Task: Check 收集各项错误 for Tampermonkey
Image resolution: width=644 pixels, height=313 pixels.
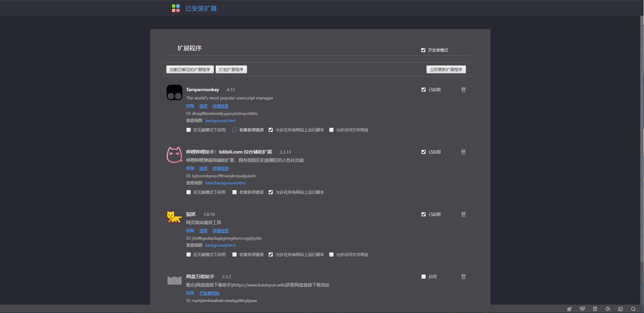Action: point(234,130)
